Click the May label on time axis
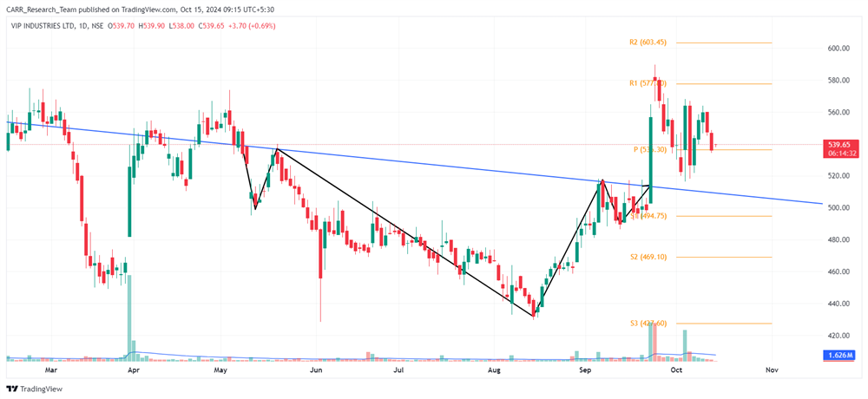Viewport: 868px width, 399px height. coord(220,369)
